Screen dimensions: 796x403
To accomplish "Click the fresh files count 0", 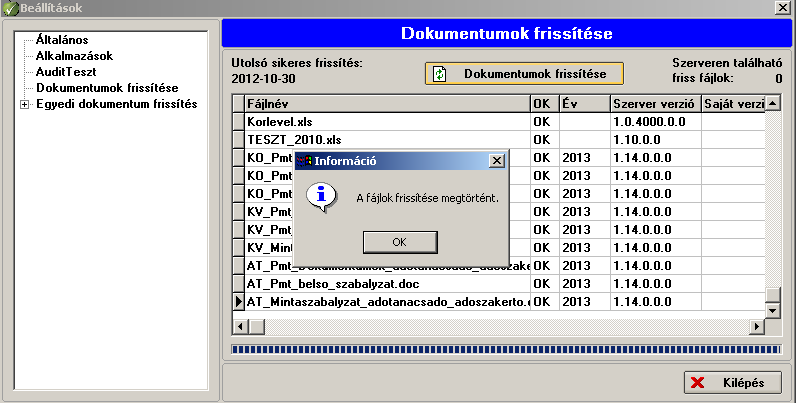I will [x=778, y=79].
